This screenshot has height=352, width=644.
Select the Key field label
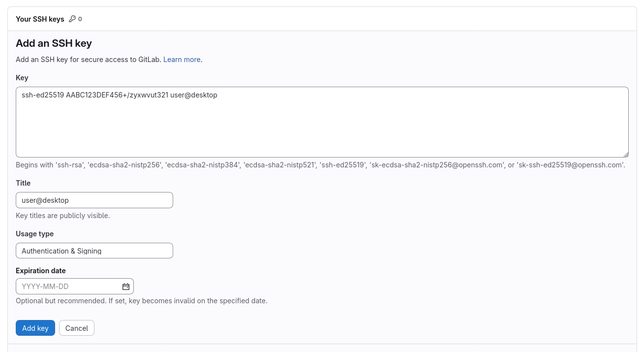coord(22,77)
